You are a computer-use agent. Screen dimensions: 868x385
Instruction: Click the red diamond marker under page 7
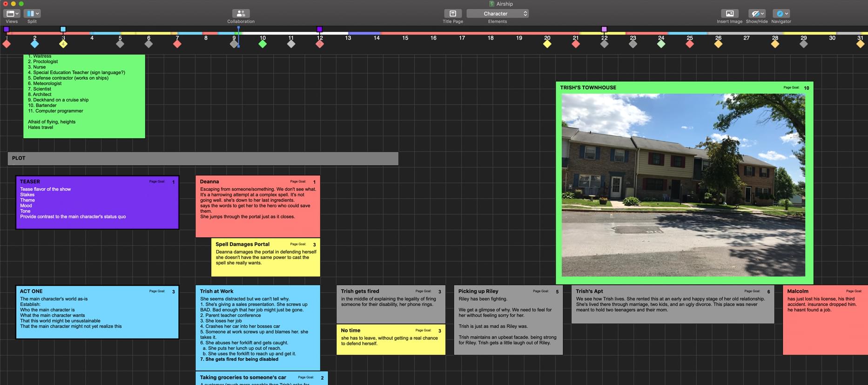coord(177,44)
